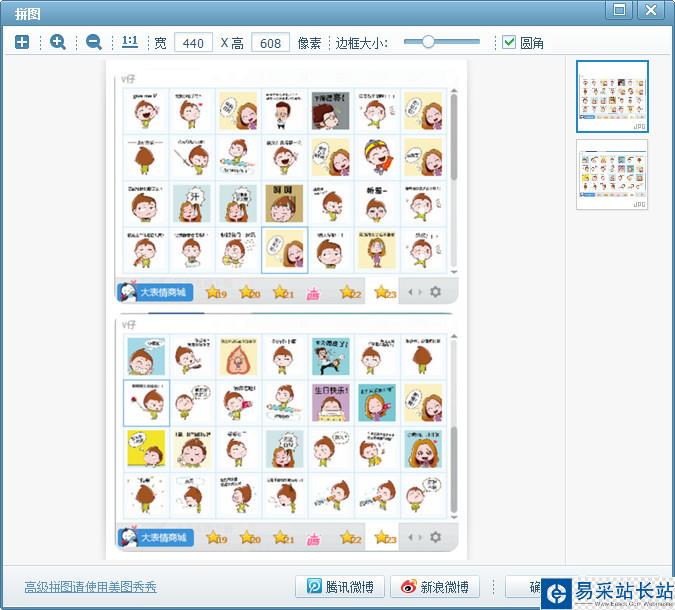This screenshot has width=675, height=610.
Task: Zoom out with the magnifier minus icon
Action: click(94, 42)
